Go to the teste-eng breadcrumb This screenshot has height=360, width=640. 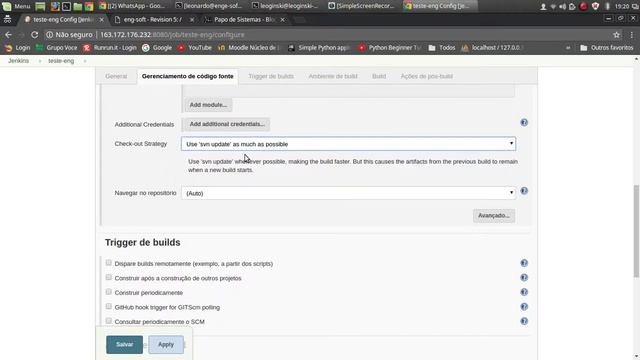tap(61, 61)
